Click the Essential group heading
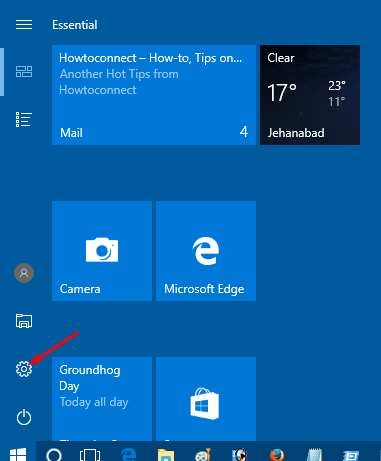 click(x=75, y=25)
